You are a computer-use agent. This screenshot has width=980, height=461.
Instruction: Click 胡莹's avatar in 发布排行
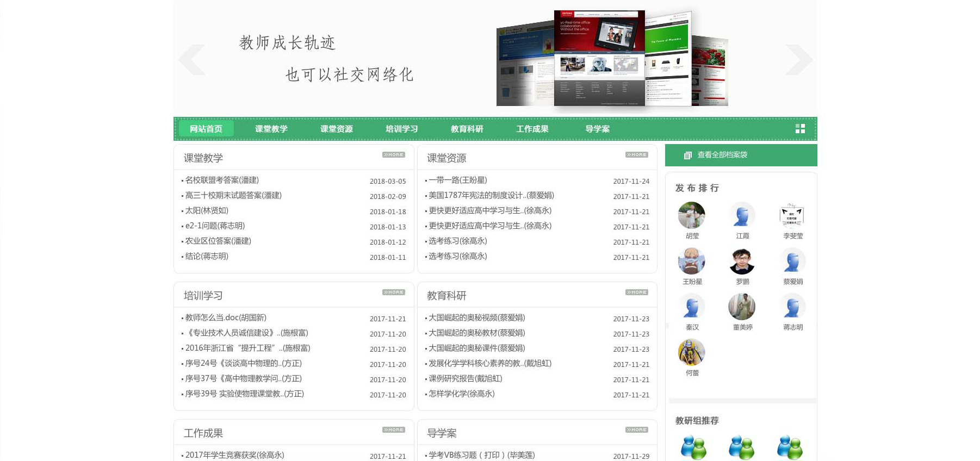pyautogui.click(x=692, y=215)
